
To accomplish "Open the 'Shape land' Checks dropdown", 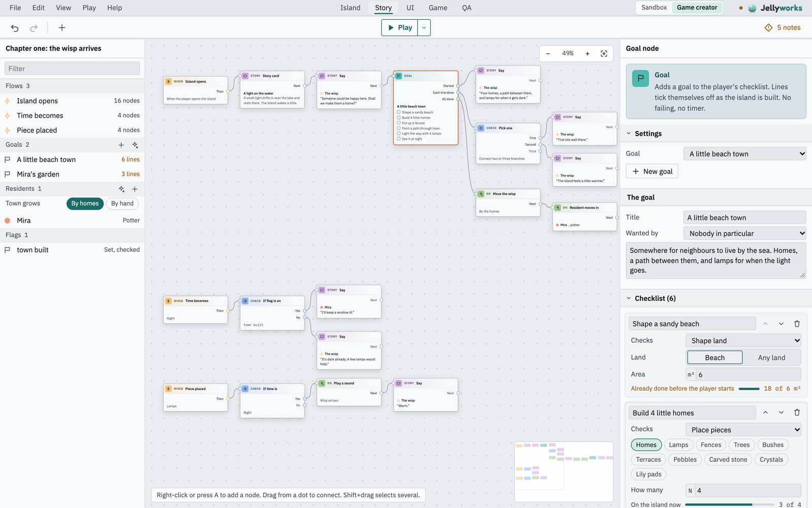I will pos(743,341).
